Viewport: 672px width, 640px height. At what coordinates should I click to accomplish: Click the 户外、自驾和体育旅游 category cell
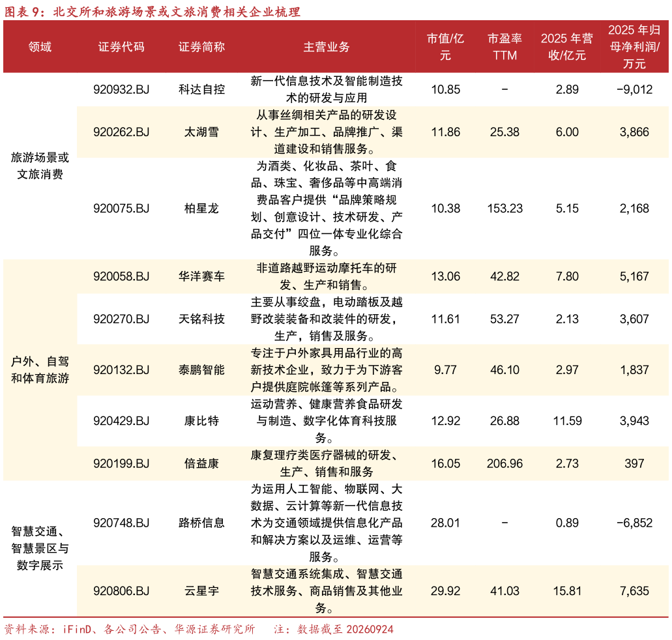pos(40,370)
